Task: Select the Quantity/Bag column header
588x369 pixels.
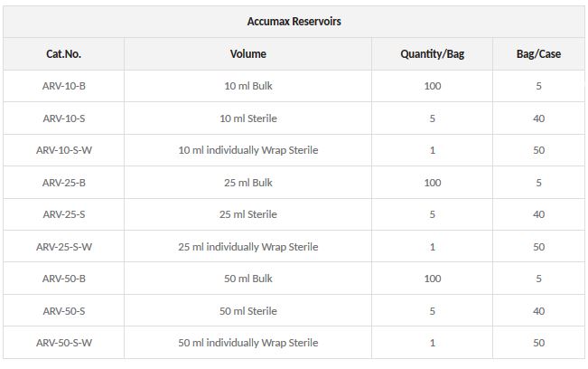Action: (x=433, y=54)
